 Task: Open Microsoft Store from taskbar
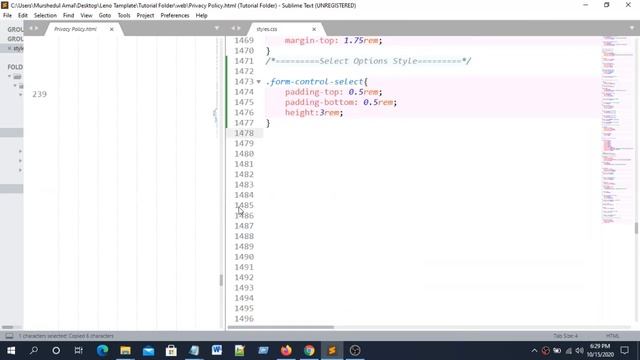pos(171,351)
